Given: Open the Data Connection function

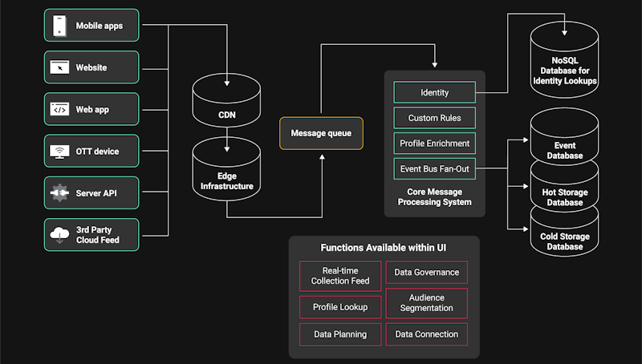Looking at the screenshot, I should point(427,334).
